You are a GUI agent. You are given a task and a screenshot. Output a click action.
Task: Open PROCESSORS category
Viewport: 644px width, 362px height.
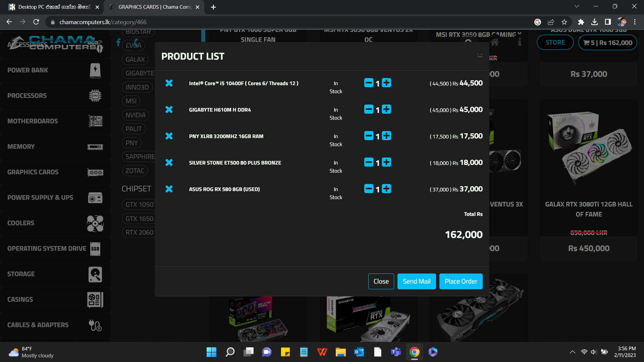[55, 96]
